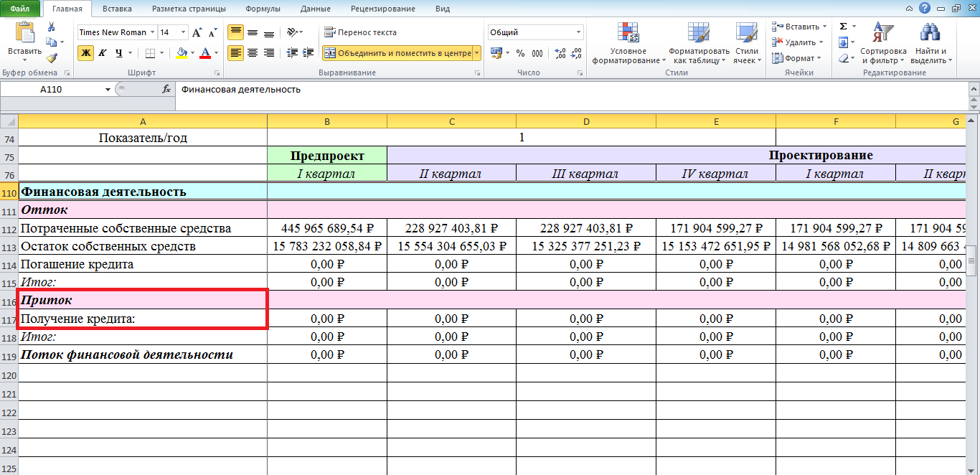This screenshot has width=980, height=475.
Task: Click the insert function fx button
Action: point(166,90)
